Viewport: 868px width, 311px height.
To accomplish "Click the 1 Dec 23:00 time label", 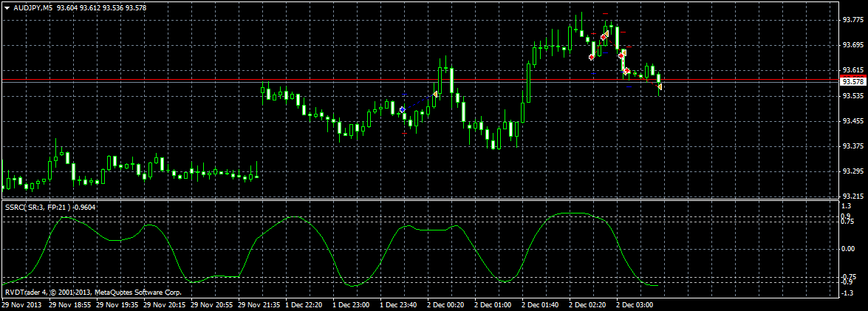I will pyautogui.click(x=351, y=305).
